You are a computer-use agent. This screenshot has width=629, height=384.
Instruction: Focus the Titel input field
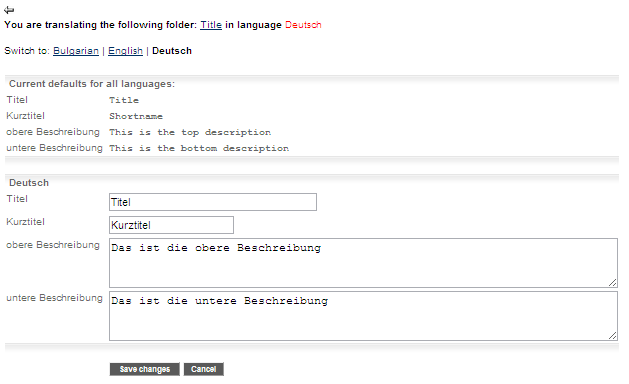(213, 202)
